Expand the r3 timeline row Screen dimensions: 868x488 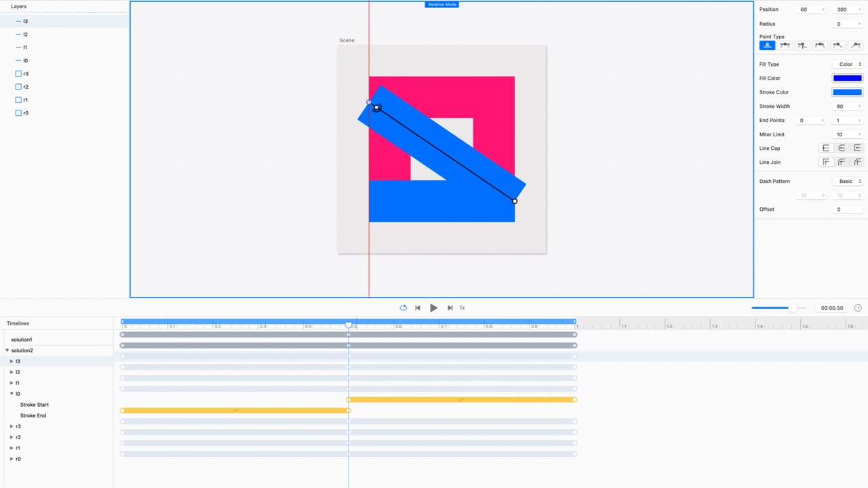pyautogui.click(x=12, y=426)
